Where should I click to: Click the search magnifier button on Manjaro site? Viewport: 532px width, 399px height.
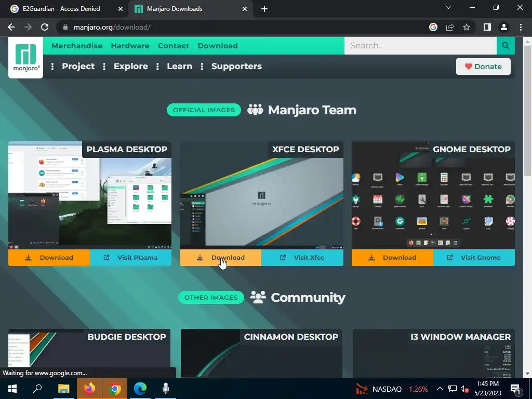506,46
